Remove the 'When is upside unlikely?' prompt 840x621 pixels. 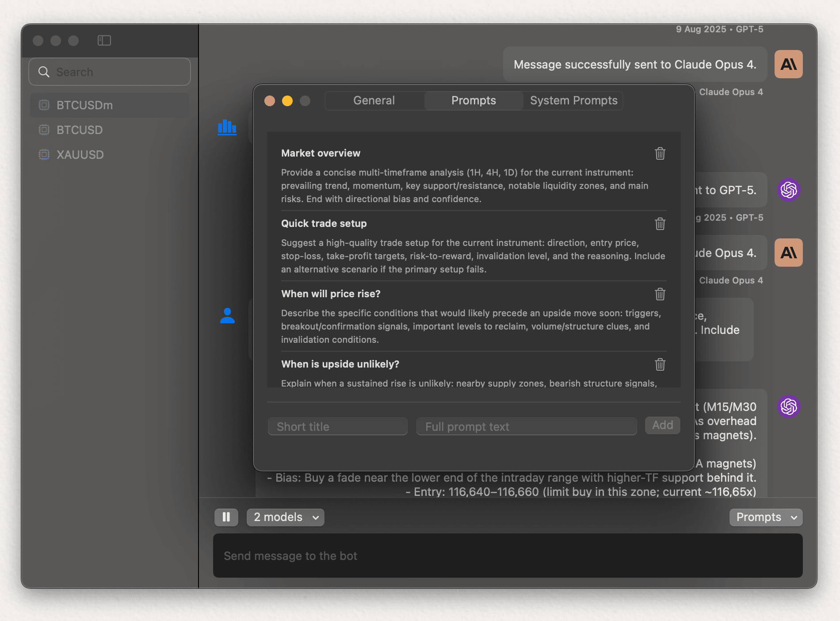click(x=660, y=364)
